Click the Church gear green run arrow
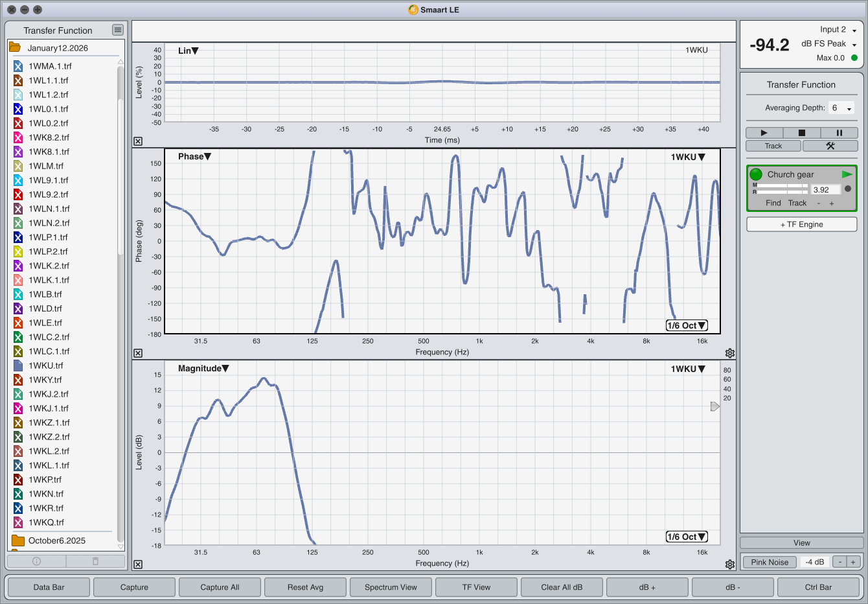The image size is (868, 604). point(847,174)
